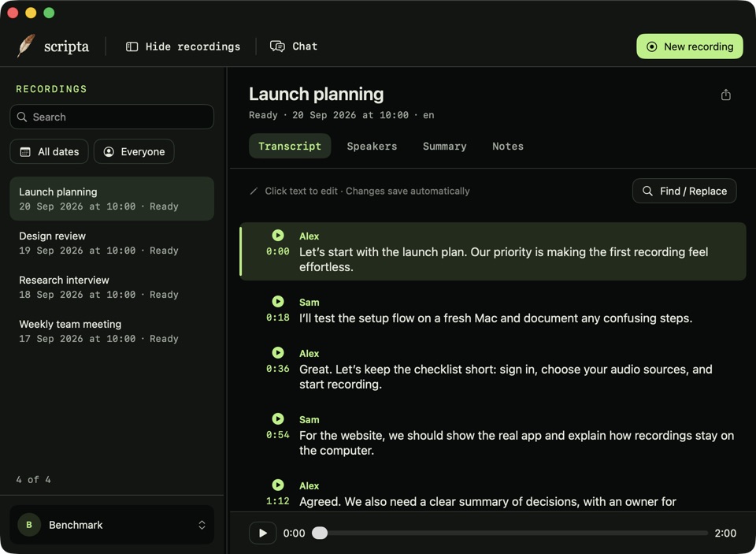
Task: Click the 1:12 timestamp
Action: tap(278, 501)
